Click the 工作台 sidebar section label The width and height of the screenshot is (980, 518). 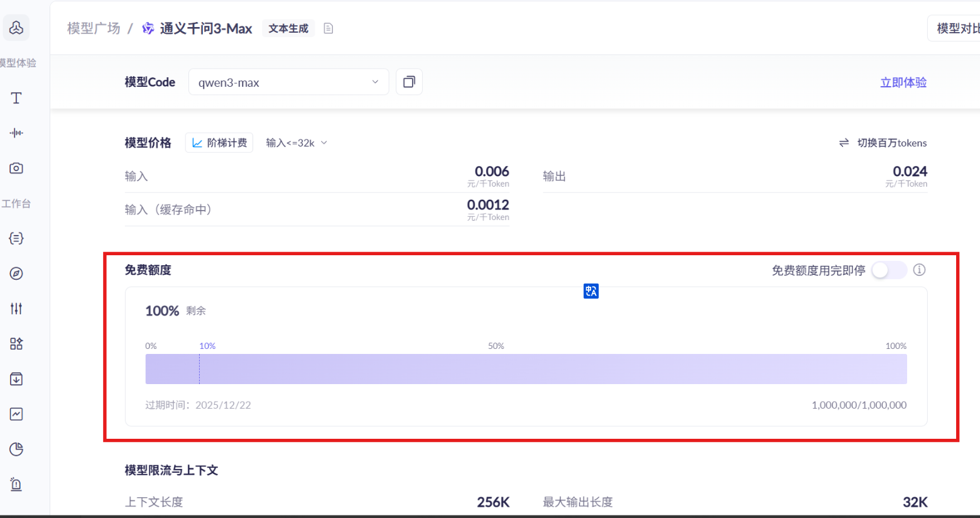pyautogui.click(x=16, y=204)
